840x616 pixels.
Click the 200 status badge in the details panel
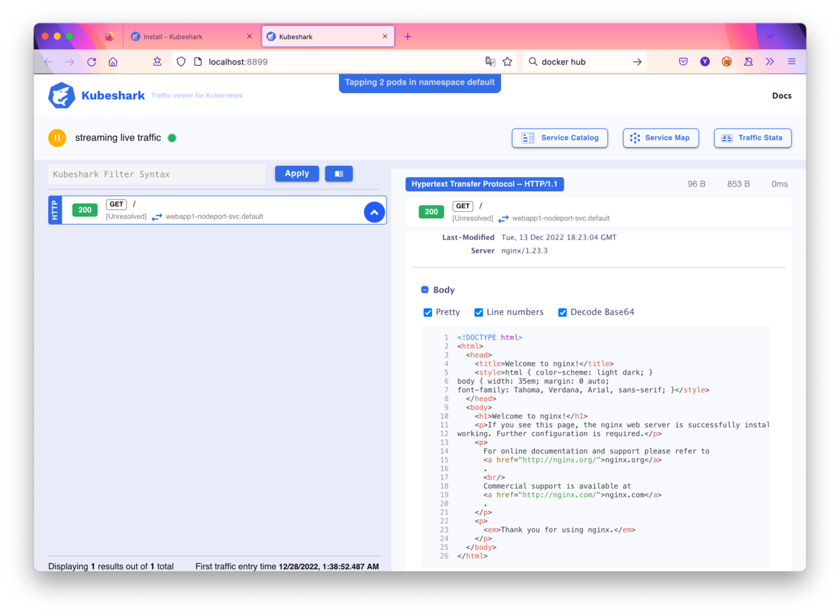431,211
